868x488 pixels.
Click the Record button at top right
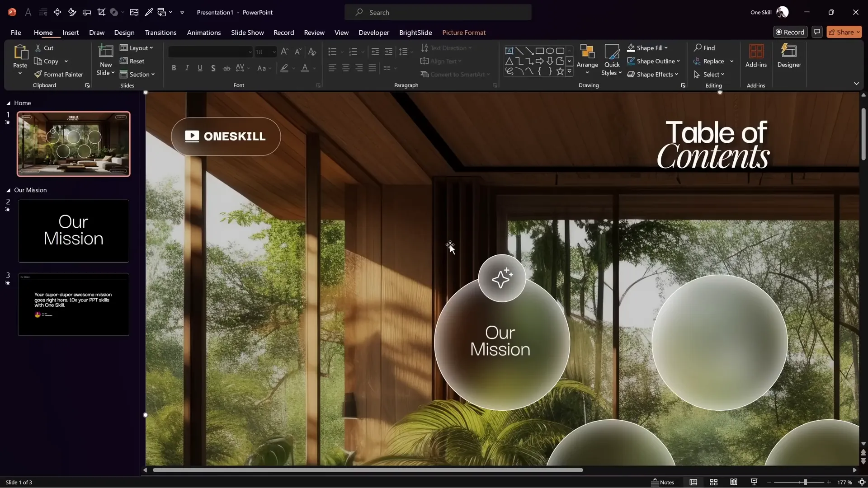pyautogui.click(x=790, y=32)
